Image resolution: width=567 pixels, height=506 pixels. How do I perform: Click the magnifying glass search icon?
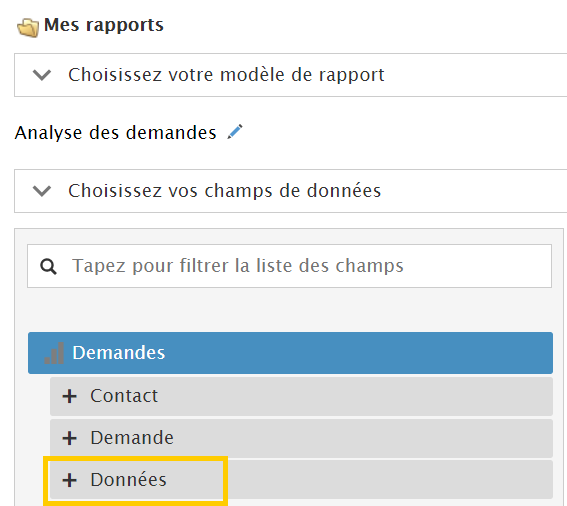coord(48,267)
